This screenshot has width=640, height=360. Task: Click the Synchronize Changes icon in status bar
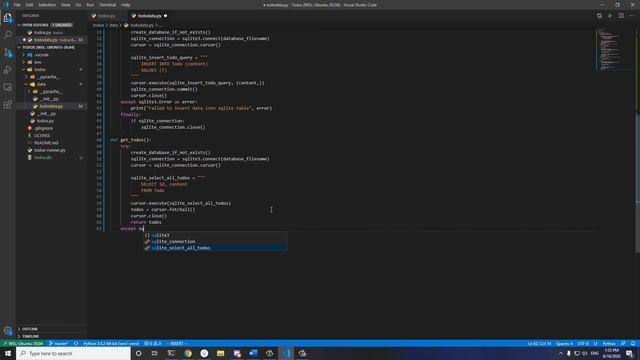[x=76, y=344]
